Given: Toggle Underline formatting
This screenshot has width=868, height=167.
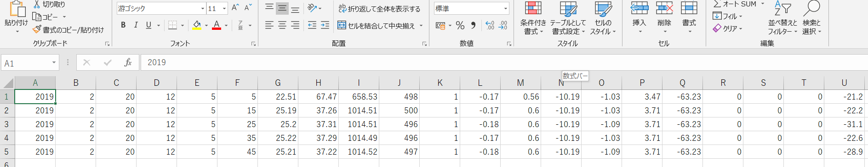Looking at the screenshot, I should (x=148, y=25).
